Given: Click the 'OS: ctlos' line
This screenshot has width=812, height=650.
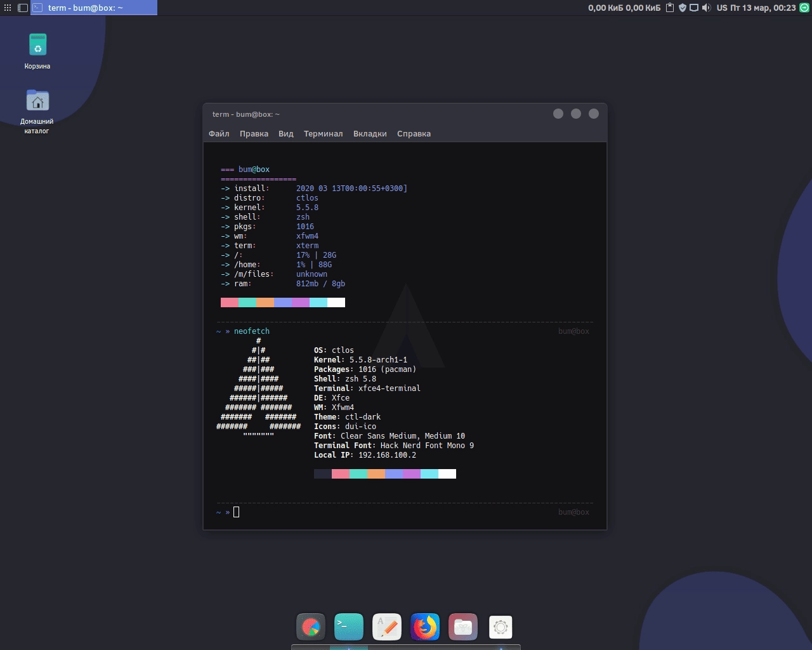Looking at the screenshot, I should (334, 350).
